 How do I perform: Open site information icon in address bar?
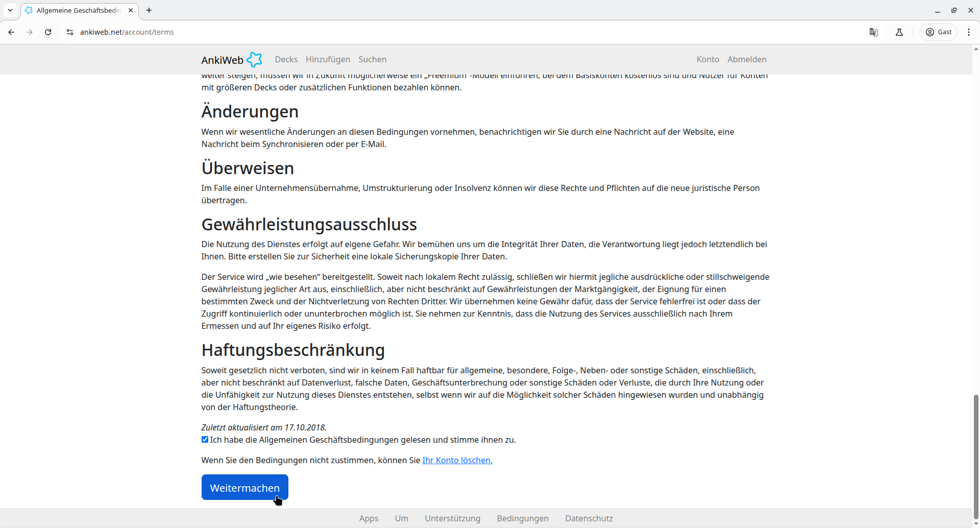(x=70, y=32)
